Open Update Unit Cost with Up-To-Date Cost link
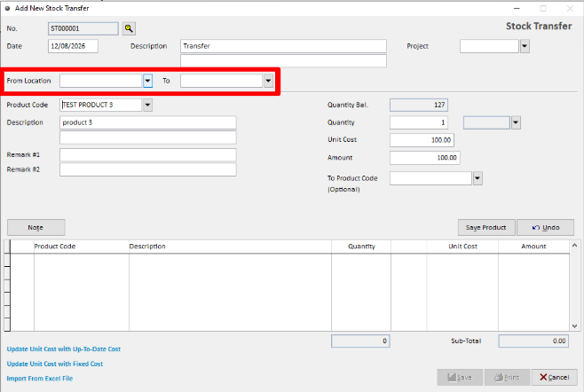Viewport: 584px width, 392px height. click(64, 349)
